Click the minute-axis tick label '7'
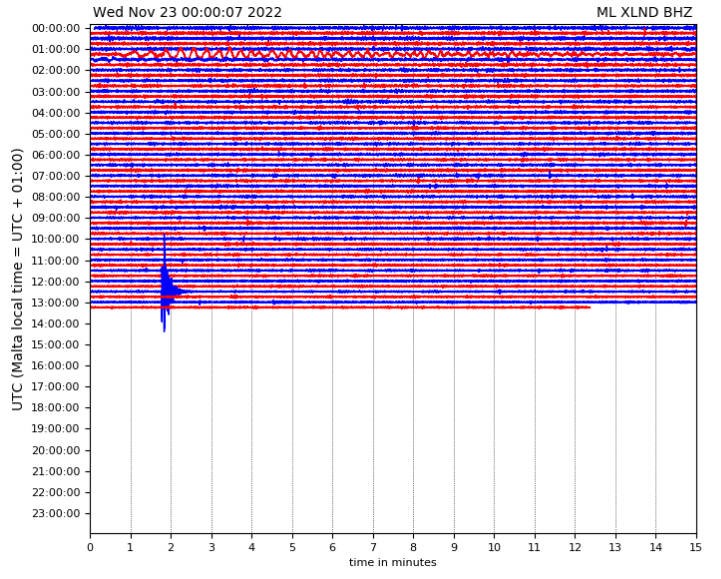Image resolution: width=721 pixels, height=579 pixels. [373, 547]
